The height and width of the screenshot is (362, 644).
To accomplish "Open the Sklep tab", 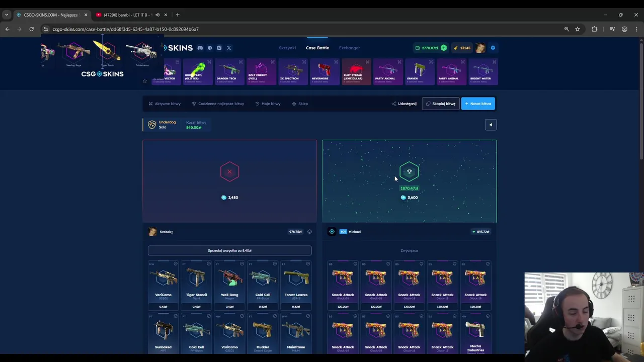I will click(x=300, y=104).
